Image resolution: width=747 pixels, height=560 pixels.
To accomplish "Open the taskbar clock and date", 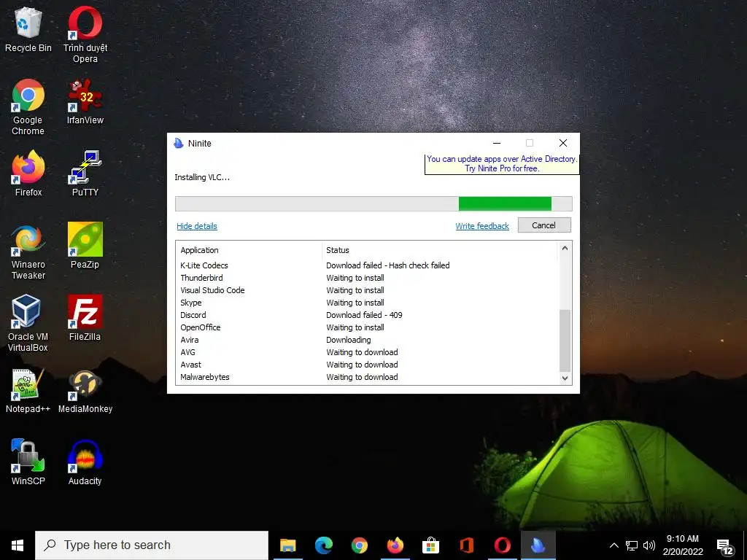I will pos(683,545).
